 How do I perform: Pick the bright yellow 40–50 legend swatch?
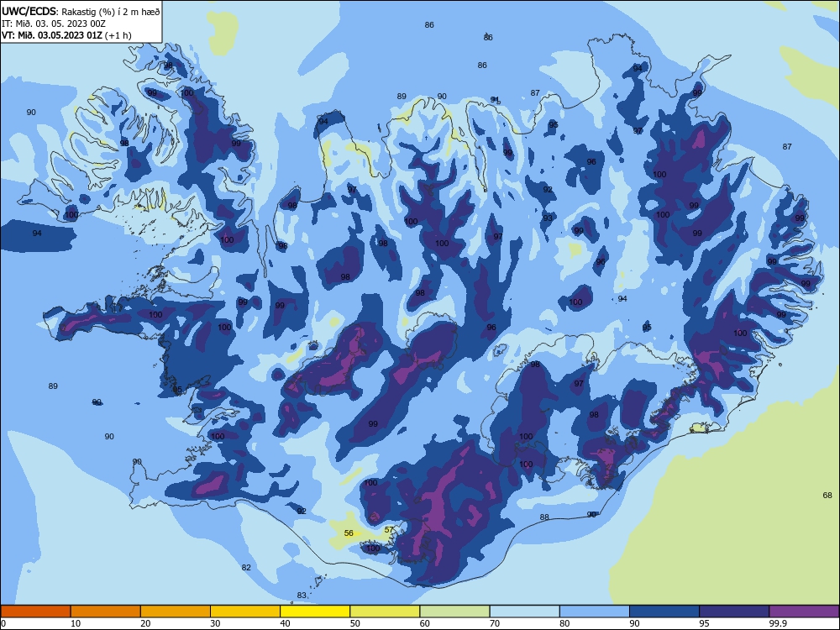[x=315, y=612]
